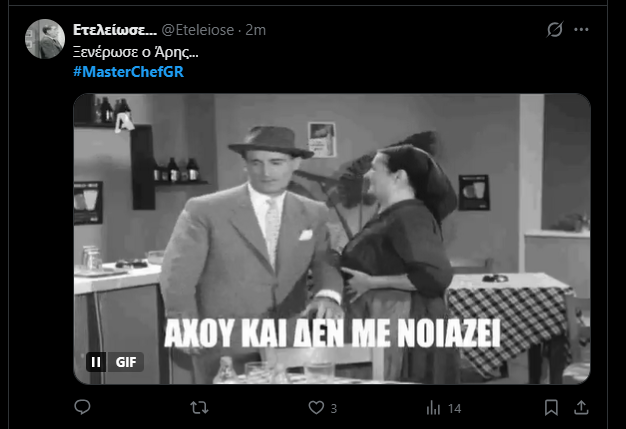Viewport: 626px width, 429px height.
Task: Click the ΑΧΟΥ ΚΑΙ ΔΕΝ ΜΕ ΝΟΙΑΖΕΙ caption
Action: tap(332, 332)
